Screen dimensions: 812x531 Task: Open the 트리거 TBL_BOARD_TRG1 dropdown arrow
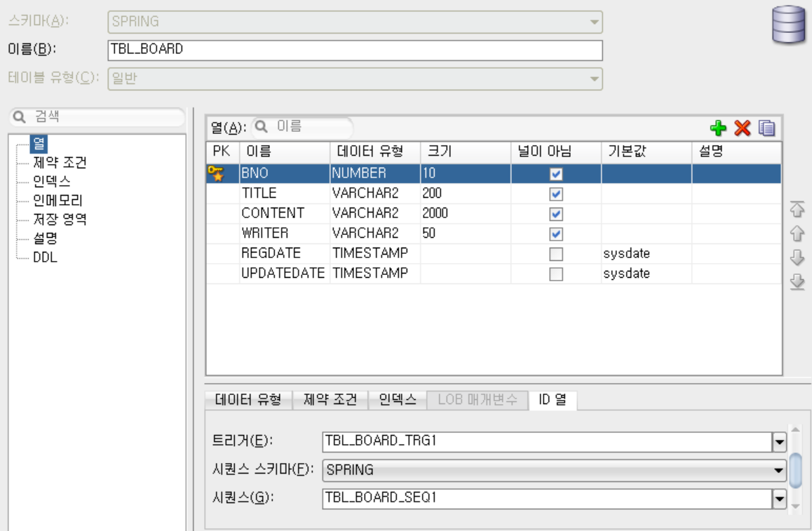coord(779,442)
